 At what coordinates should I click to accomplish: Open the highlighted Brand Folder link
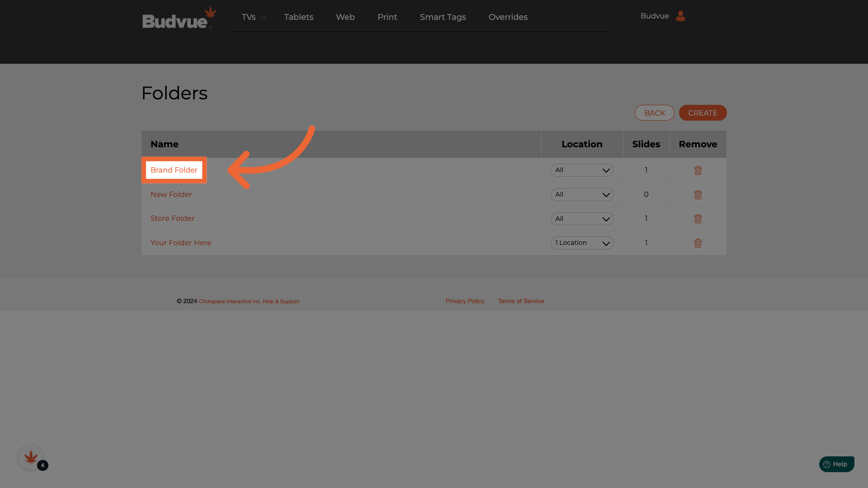[x=174, y=170]
